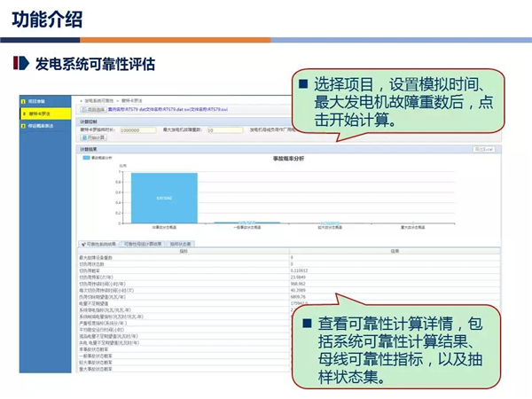Select the 切负荷概率 table row
The width and height of the screenshot is (532, 399).
pos(98,270)
